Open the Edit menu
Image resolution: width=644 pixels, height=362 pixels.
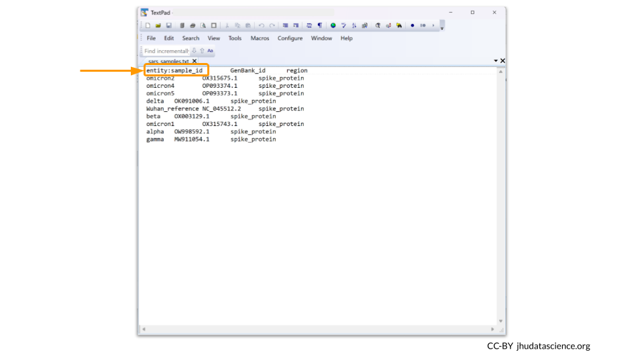169,38
